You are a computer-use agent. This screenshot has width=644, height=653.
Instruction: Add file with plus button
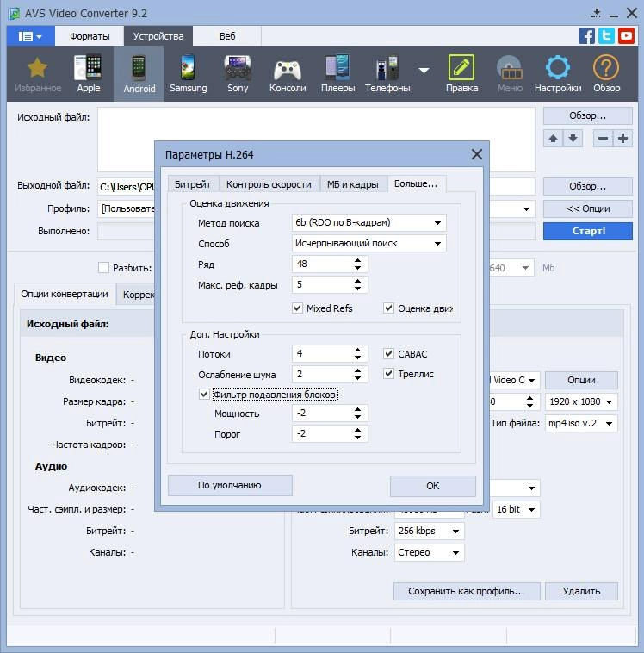[622, 139]
